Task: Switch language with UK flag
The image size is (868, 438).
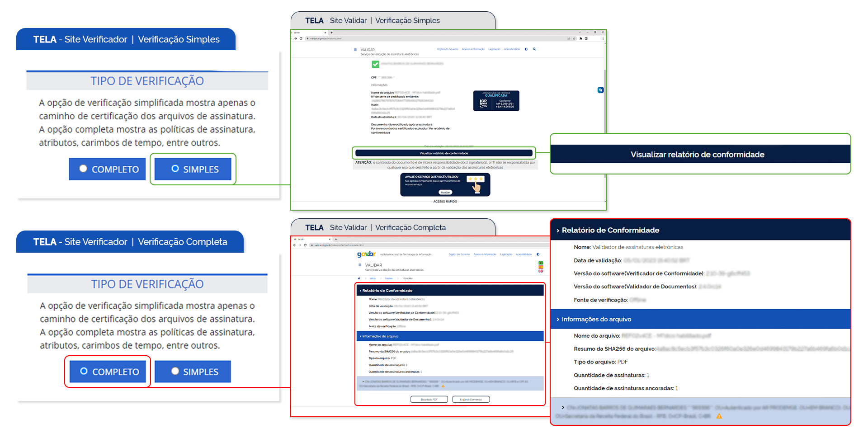Action: click(541, 271)
